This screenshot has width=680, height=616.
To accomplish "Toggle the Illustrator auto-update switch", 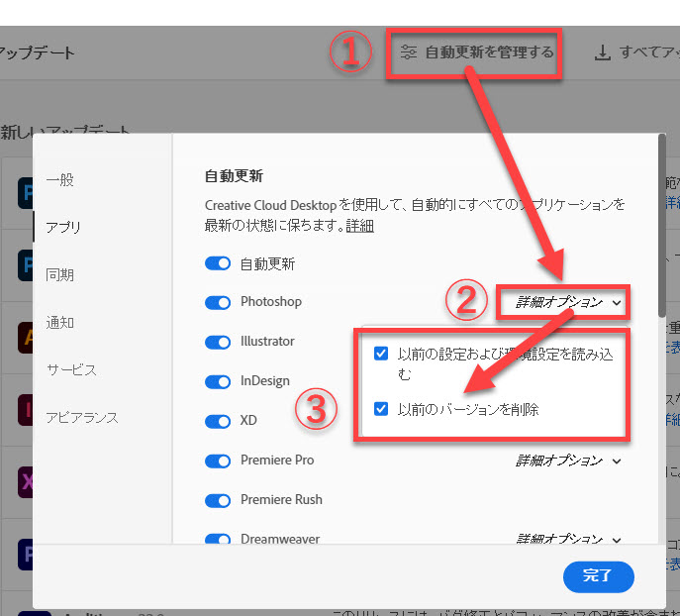I will coord(218,342).
